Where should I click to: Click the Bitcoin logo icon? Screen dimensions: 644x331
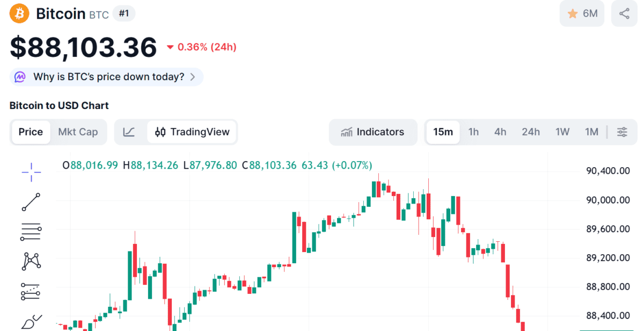(19, 13)
